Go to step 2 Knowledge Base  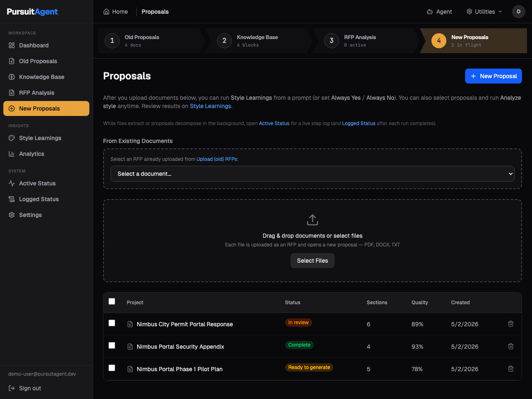(259, 41)
